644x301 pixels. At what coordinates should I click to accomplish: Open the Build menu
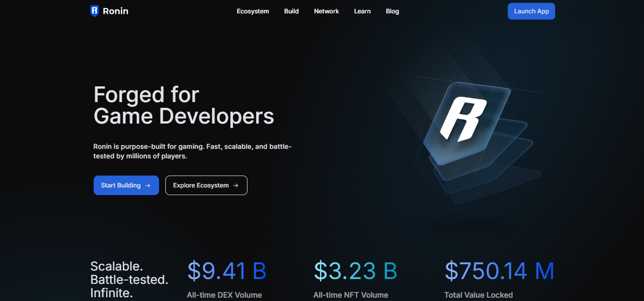(291, 11)
